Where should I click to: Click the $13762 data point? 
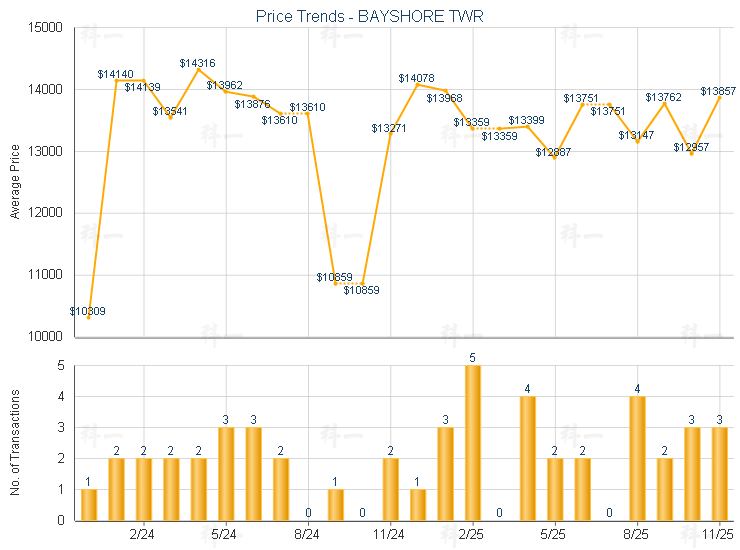point(664,103)
